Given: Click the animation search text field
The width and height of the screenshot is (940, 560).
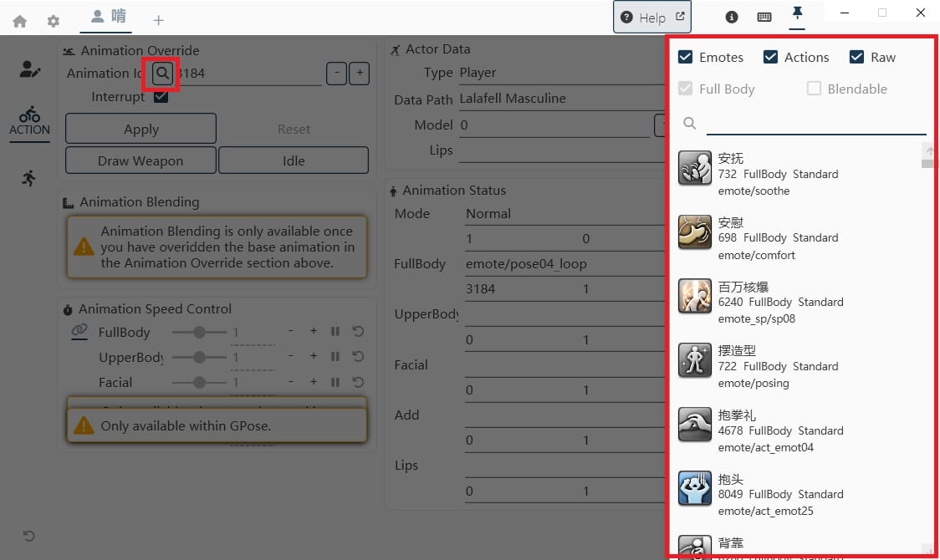Looking at the screenshot, I should (816, 124).
